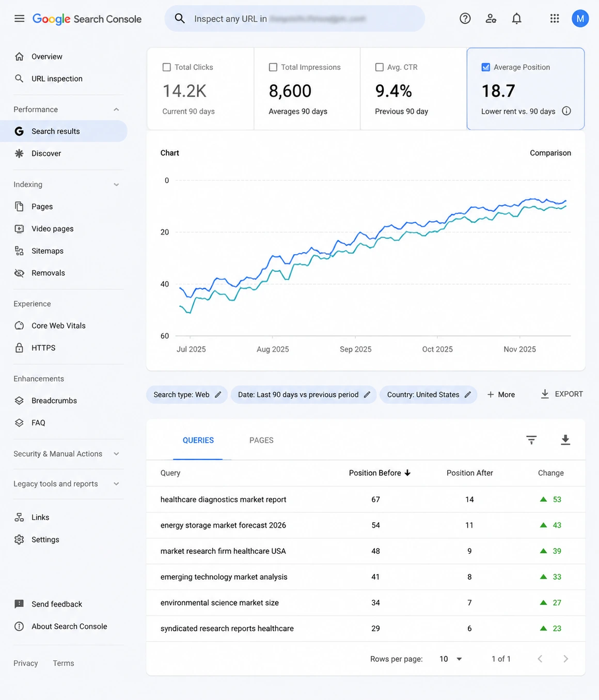Open the notifications bell
Image resolution: width=599 pixels, height=700 pixels.
[516, 19]
